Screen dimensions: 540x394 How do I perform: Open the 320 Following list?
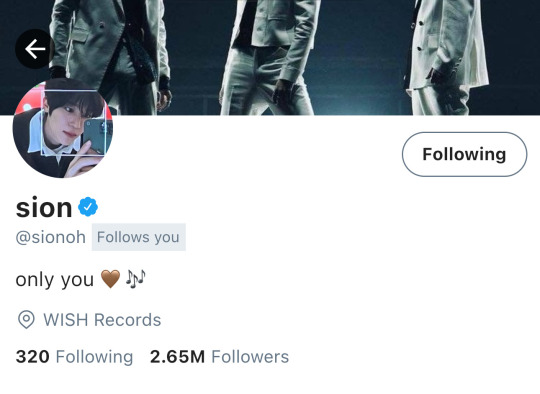click(x=74, y=356)
